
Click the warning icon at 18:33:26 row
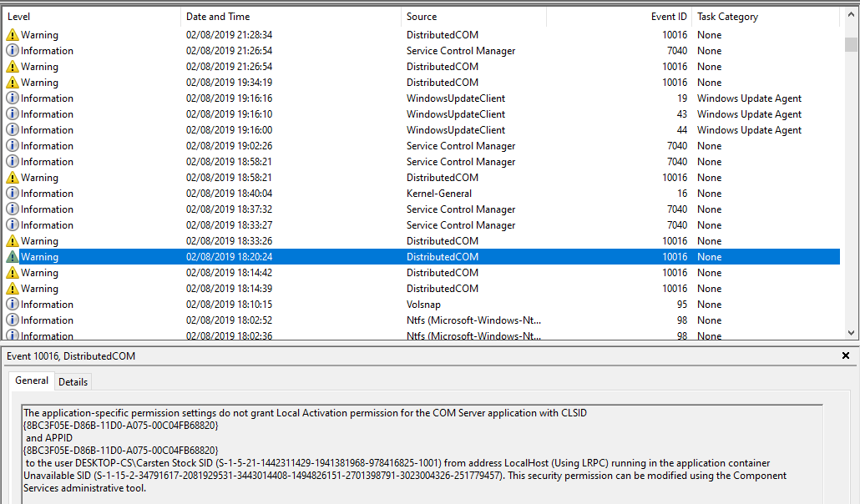(x=12, y=241)
